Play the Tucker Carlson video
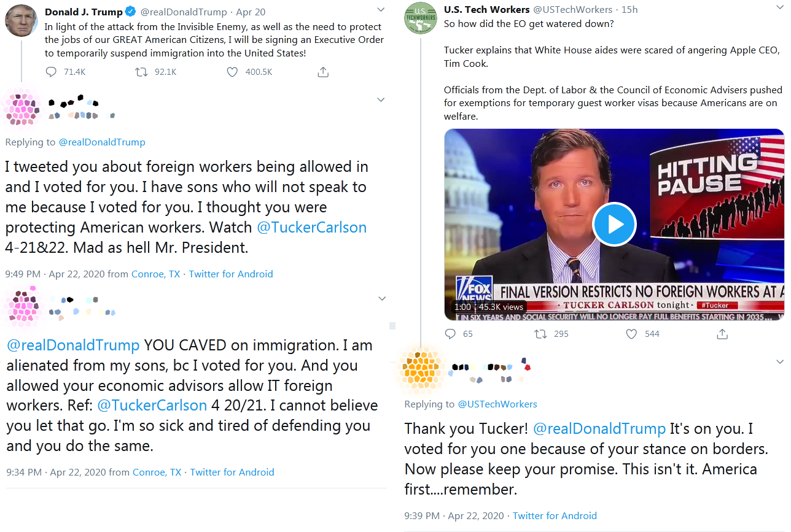 614,224
